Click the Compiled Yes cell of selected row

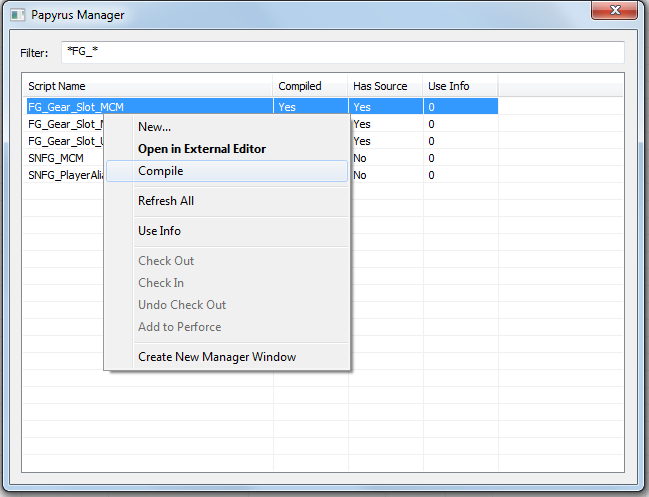pyautogui.click(x=310, y=107)
